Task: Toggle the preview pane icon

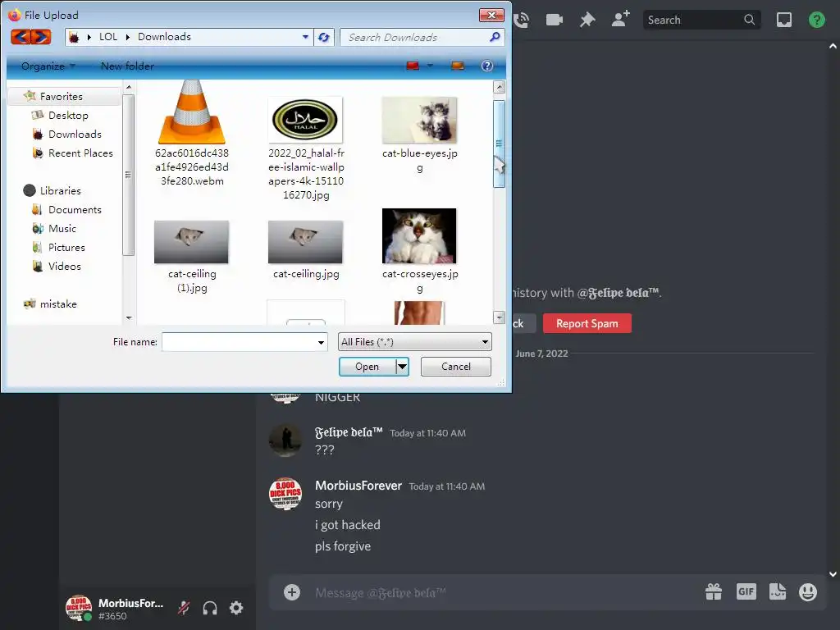Action: 457,66
